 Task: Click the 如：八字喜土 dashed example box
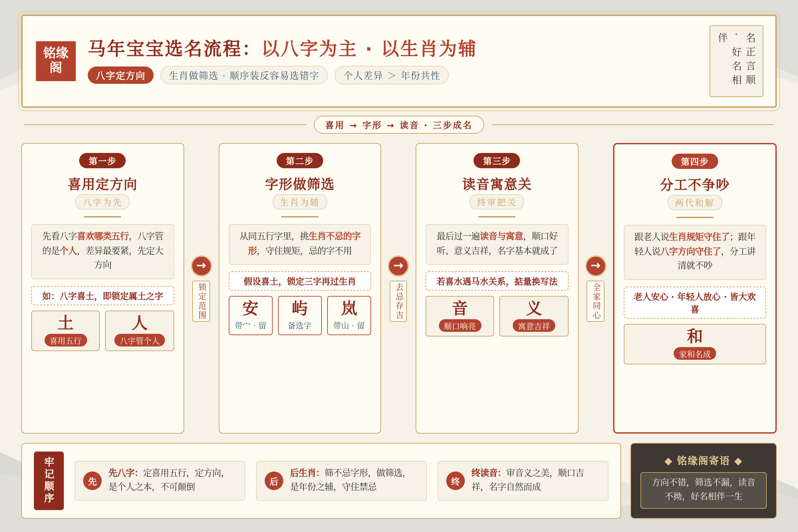point(102,296)
